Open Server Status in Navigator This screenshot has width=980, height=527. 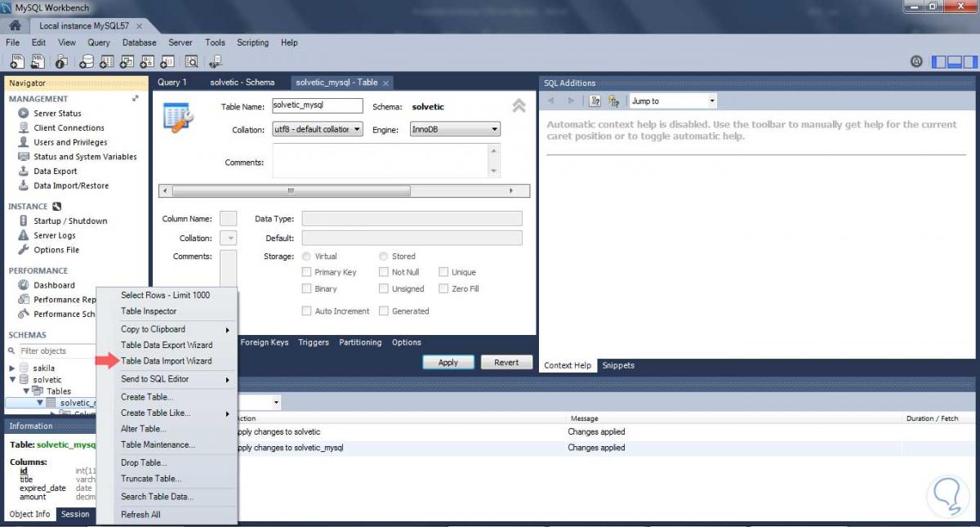coord(57,114)
